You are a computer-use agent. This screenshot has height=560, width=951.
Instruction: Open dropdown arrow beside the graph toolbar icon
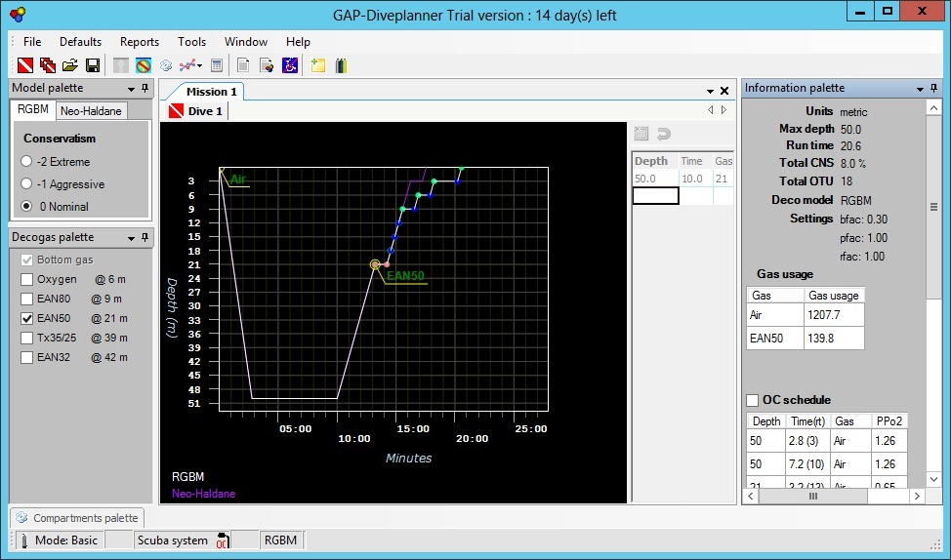pos(200,65)
